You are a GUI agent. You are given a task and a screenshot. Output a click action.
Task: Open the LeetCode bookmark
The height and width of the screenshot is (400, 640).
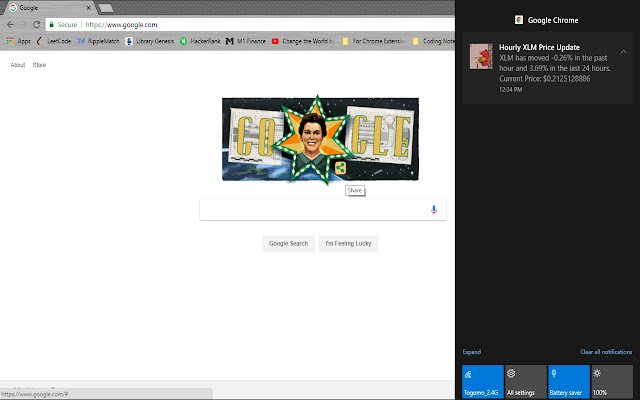[x=54, y=41]
